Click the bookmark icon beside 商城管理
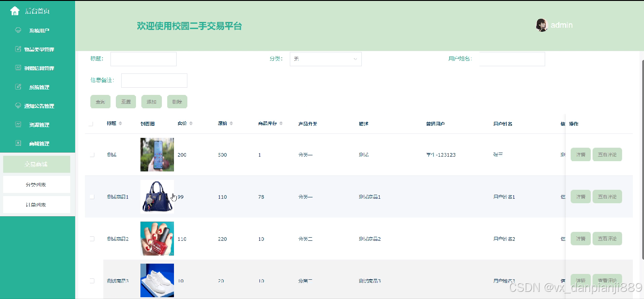The image size is (644, 299). coord(18,143)
